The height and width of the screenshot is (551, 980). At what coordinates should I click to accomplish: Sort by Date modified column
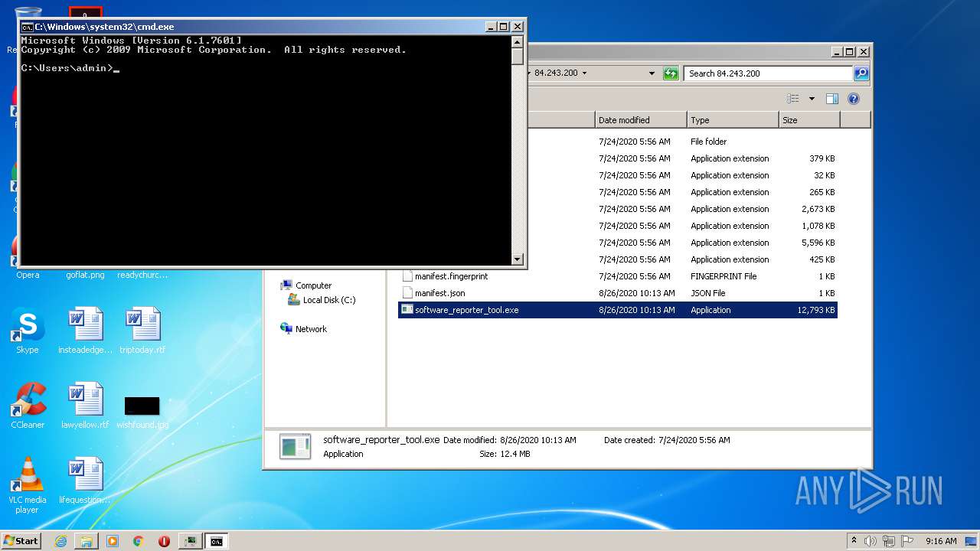point(641,120)
